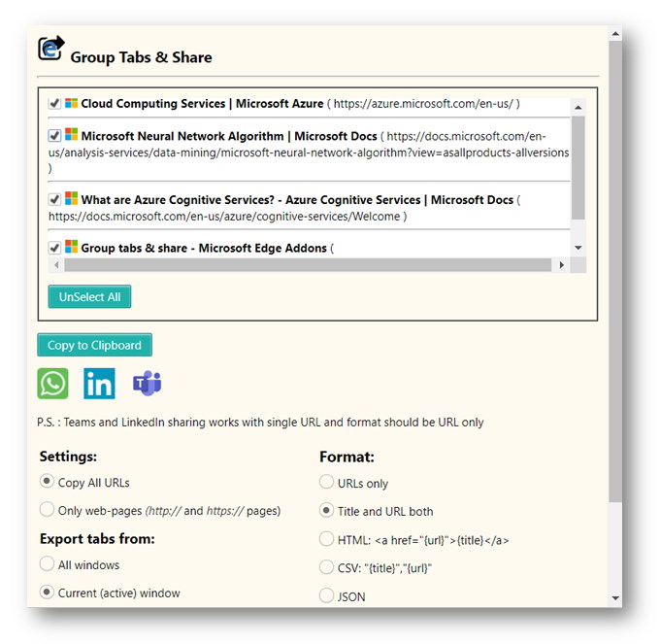Click the 'Settings:' section heading
661x644 pixels.
click(x=68, y=457)
